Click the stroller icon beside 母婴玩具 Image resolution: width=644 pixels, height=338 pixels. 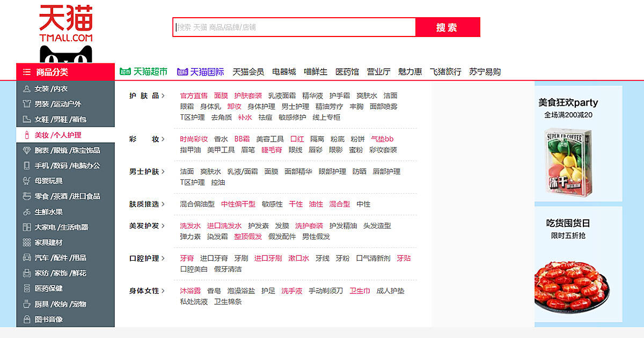[x=26, y=181]
